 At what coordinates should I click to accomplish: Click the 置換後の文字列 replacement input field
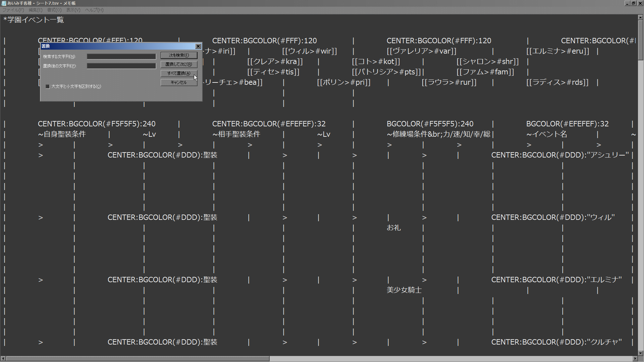pos(121,65)
